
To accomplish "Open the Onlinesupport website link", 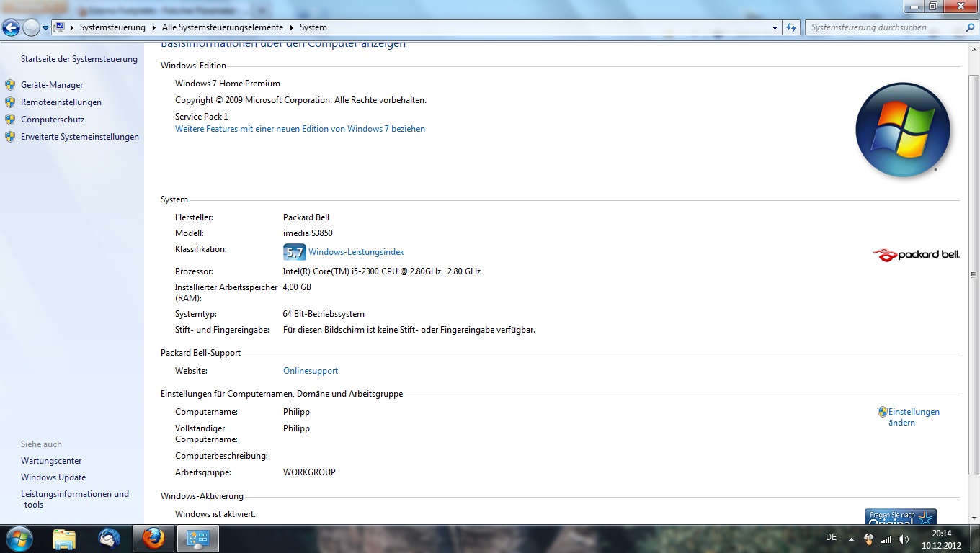I will [311, 371].
